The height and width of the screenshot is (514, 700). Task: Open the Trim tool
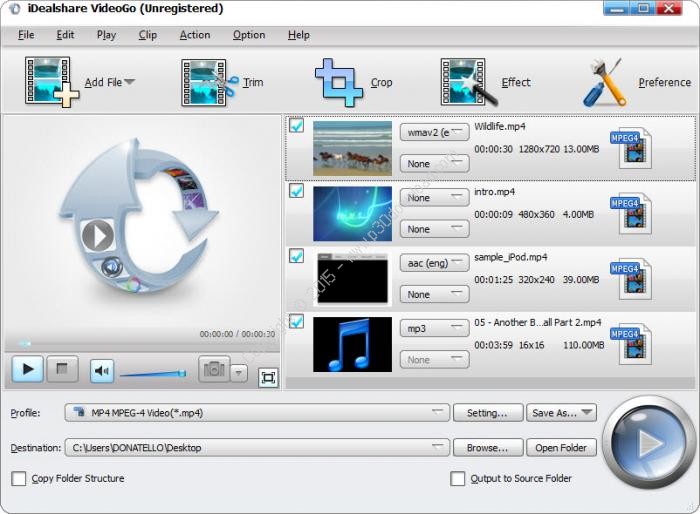(x=222, y=82)
